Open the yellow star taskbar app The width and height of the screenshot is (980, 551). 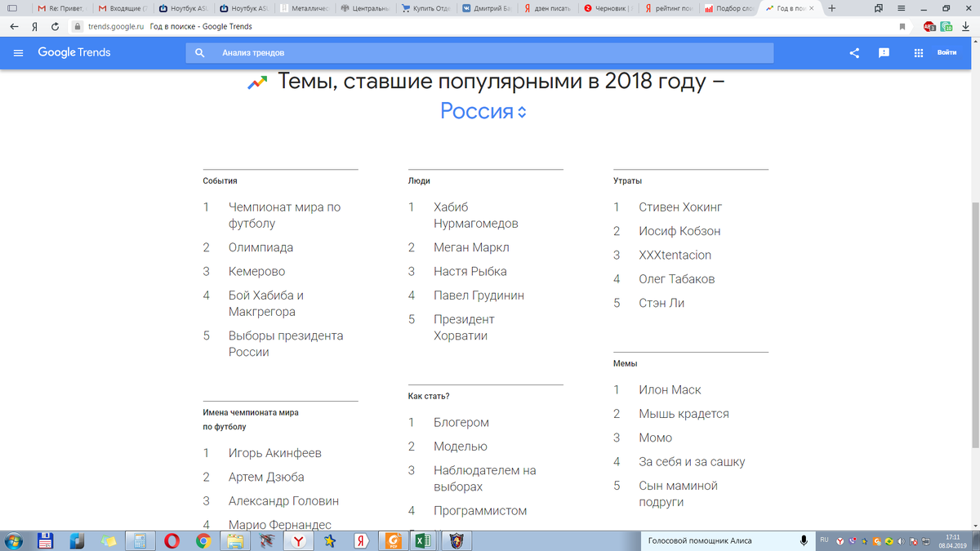[x=329, y=540]
